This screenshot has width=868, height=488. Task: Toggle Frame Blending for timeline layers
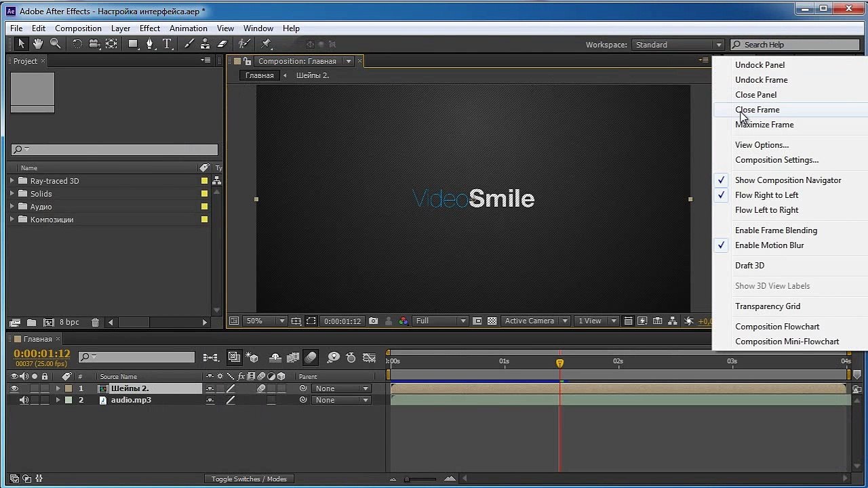293,357
